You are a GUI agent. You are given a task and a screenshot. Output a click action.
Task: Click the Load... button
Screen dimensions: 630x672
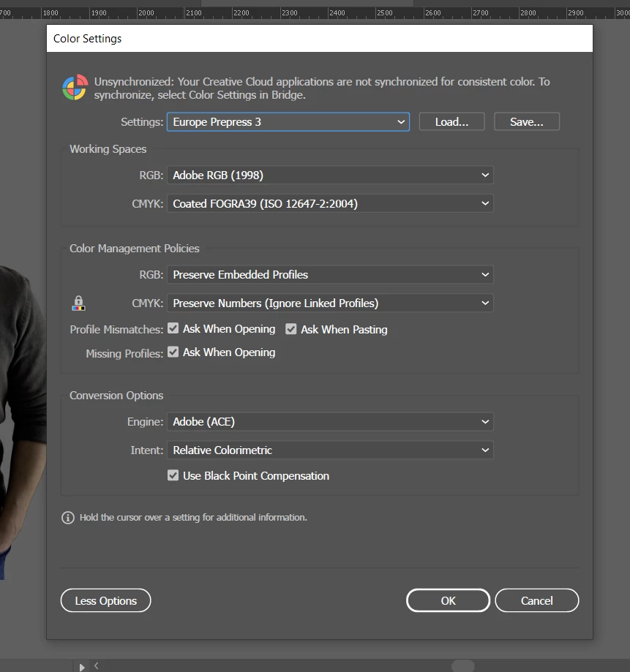click(x=452, y=121)
